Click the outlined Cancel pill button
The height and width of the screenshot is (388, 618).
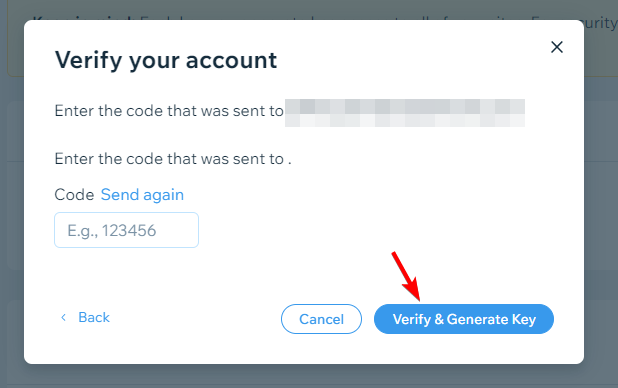pyautogui.click(x=321, y=319)
